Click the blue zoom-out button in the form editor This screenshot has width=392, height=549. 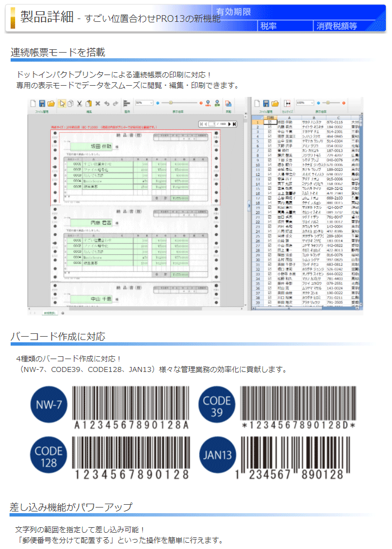pyautogui.click(x=158, y=103)
